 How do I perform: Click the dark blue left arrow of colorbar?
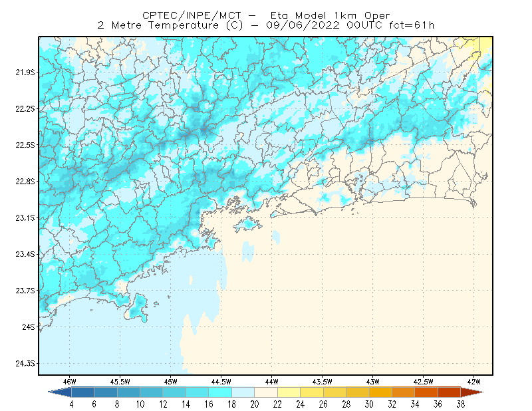[61, 392]
